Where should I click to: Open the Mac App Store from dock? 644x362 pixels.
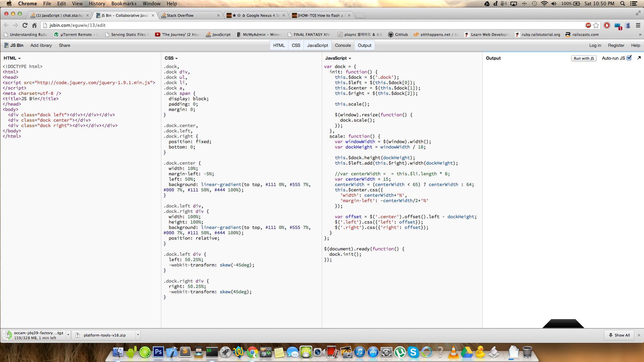(373, 352)
